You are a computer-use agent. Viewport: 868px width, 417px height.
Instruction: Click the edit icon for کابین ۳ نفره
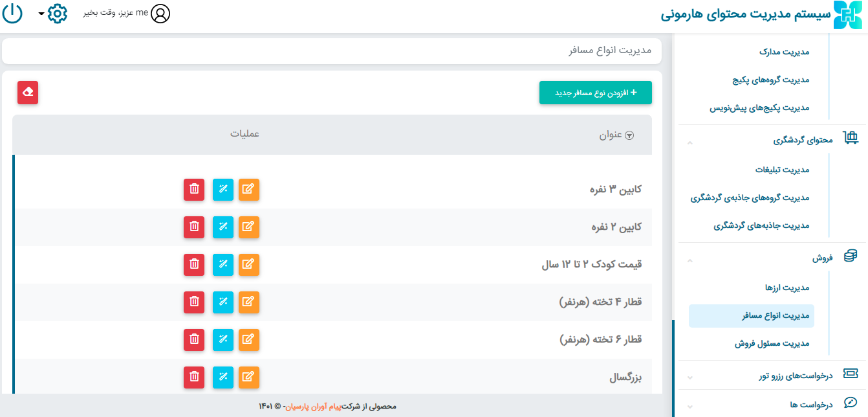click(x=248, y=189)
